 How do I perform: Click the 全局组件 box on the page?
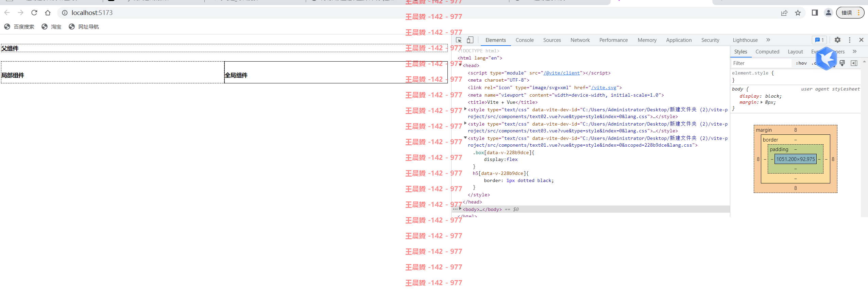[336, 72]
